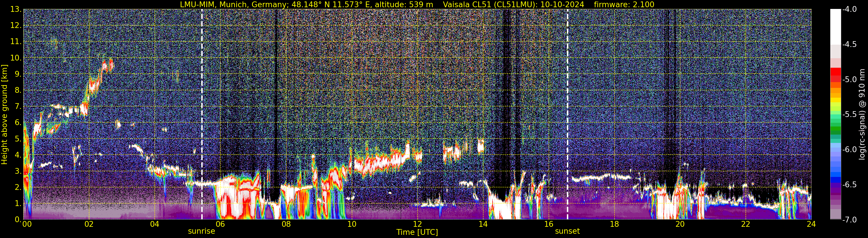Click the 'Time [UTC]' axis label
This screenshot has height=238, width=868.
[x=417, y=232]
